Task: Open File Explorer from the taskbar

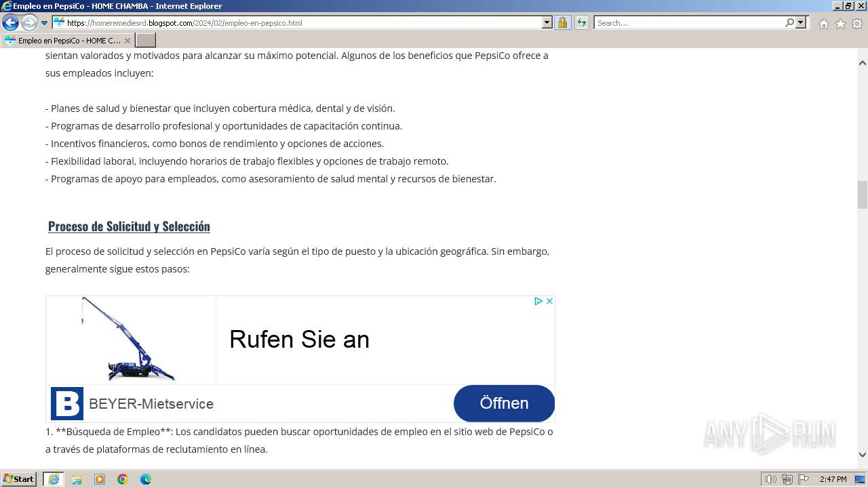Action: [x=77, y=479]
